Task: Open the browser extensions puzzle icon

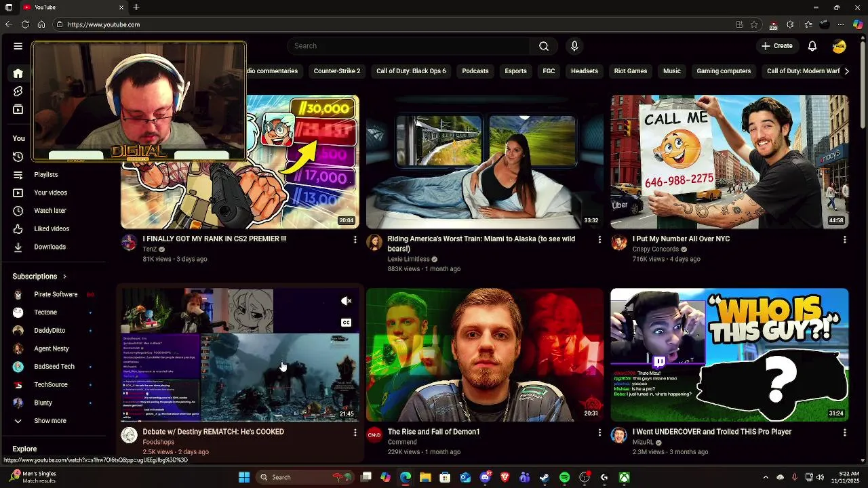Action: 790,24
